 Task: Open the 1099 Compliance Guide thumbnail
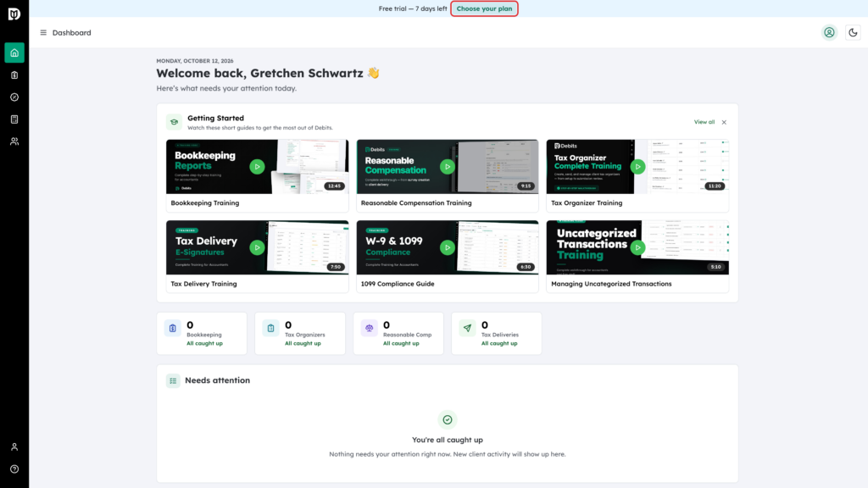click(x=448, y=247)
